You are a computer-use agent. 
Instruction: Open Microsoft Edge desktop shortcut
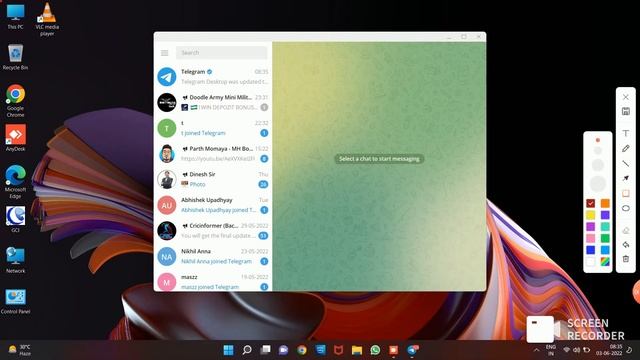pyautogui.click(x=16, y=182)
